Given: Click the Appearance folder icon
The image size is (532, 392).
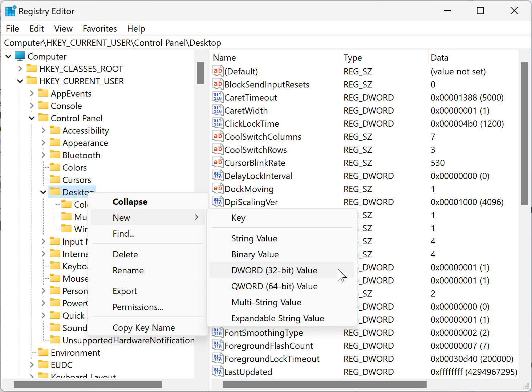Looking at the screenshot, I should tap(55, 143).
